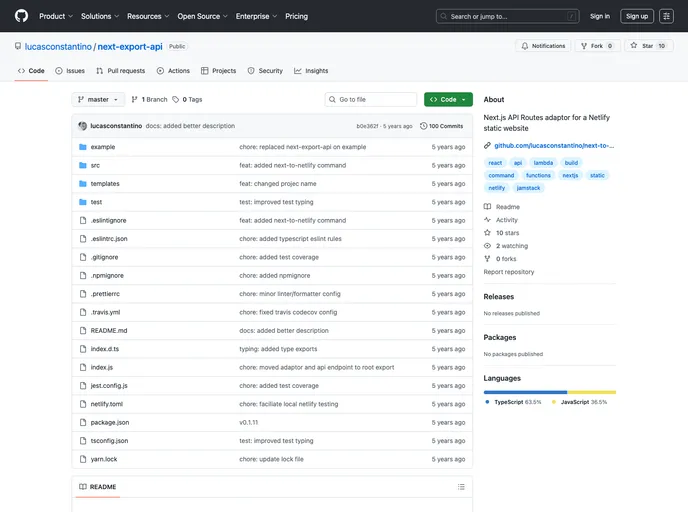The image size is (688, 512).
Task: Click the TypeScript 63.5% language label
Action: pos(518,402)
